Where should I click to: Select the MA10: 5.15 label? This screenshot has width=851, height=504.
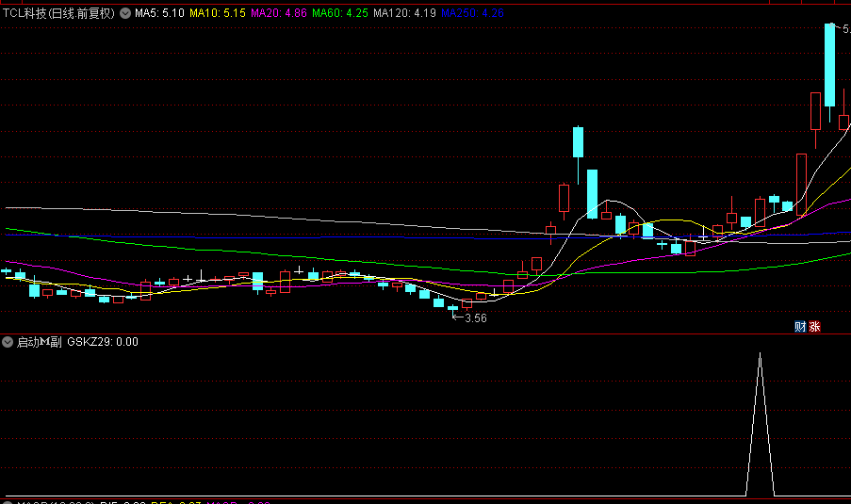pyautogui.click(x=218, y=13)
